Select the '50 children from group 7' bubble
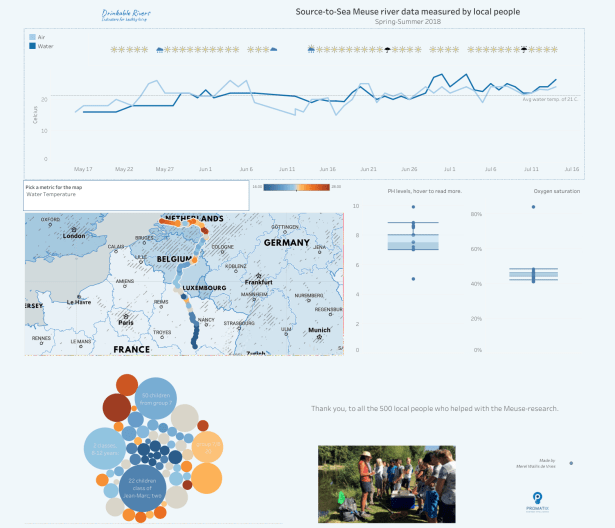Viewport: 615px width, 528px height. [x=157, y=398]
